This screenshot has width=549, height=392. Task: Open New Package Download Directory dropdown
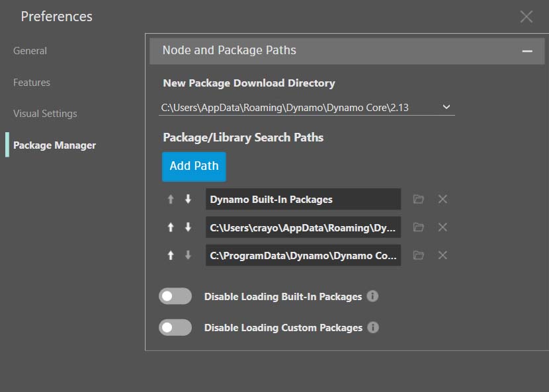pyautogui.click(x=307, y=107)
